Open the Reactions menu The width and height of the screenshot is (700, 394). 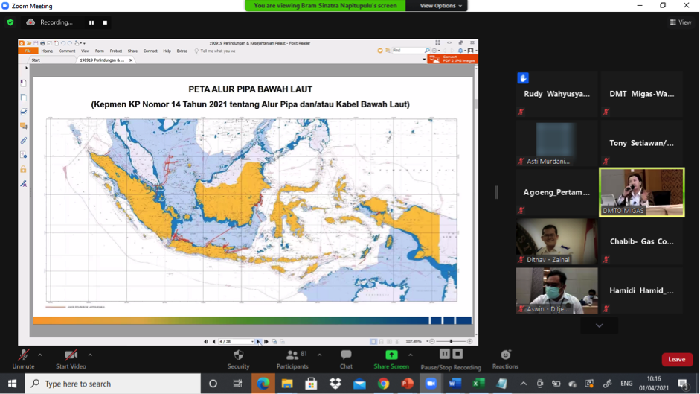point(505,359)
